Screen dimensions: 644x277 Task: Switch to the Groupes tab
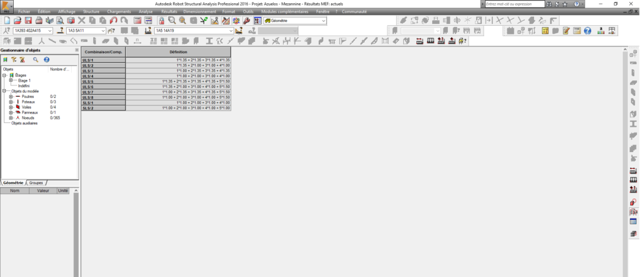(36, 183)
